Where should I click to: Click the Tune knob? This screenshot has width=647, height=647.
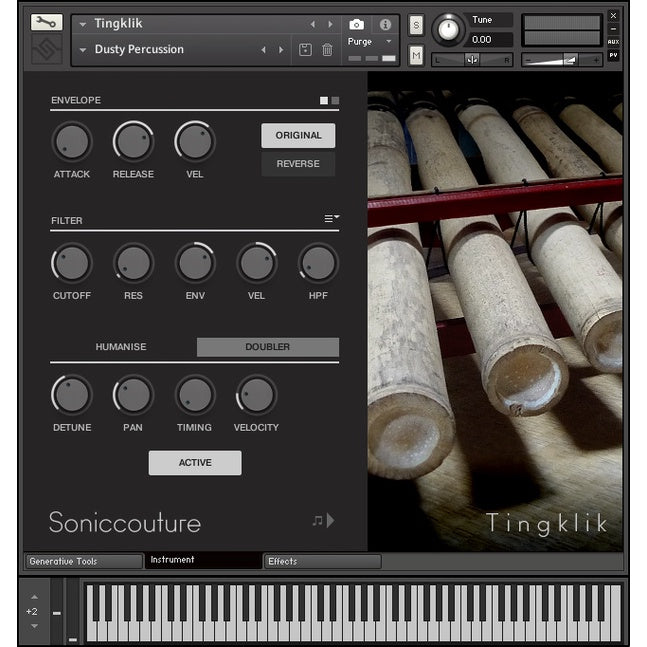pyautogui.click(x=448, y=29)
